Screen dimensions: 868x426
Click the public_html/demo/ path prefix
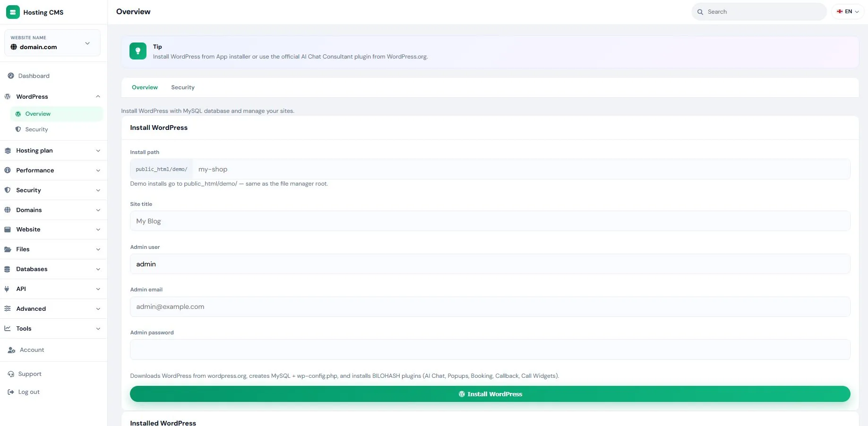[162, 169]
